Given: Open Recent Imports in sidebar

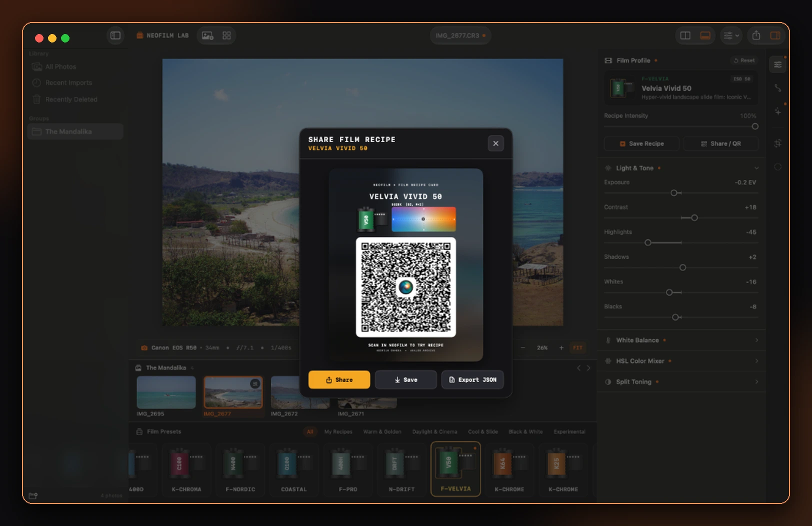Looking at the screenshot, I should click(75, 82).
